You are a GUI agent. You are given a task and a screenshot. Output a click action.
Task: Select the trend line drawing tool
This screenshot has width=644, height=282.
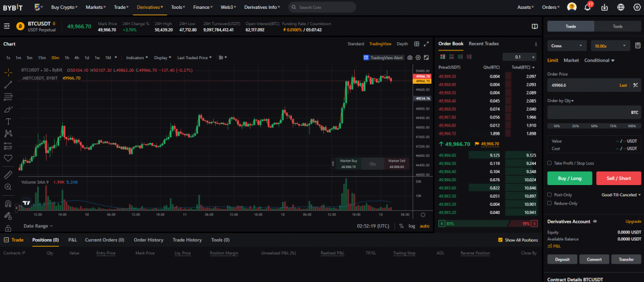pos(8,85)
